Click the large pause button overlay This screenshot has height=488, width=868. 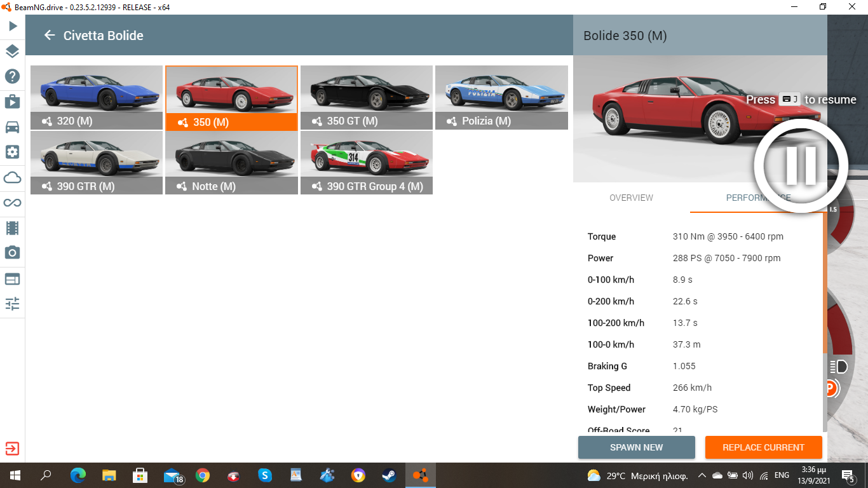click(x=801, y=165)
